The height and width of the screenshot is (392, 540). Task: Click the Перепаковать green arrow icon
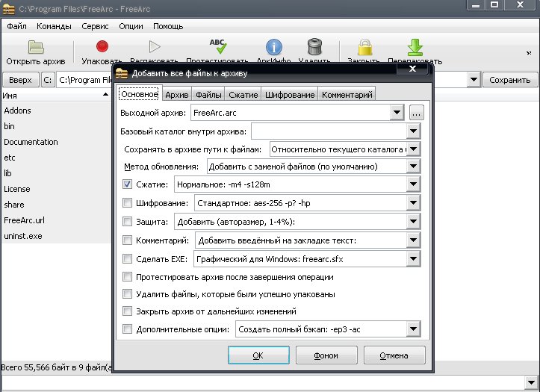415,48
